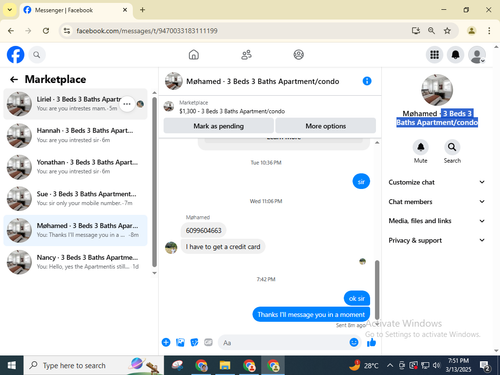Click 'I have to get a credit card' message
Image resolution: width=500 pixels, height=375 pixels.
pyautogui.click(x=223, y=247)
